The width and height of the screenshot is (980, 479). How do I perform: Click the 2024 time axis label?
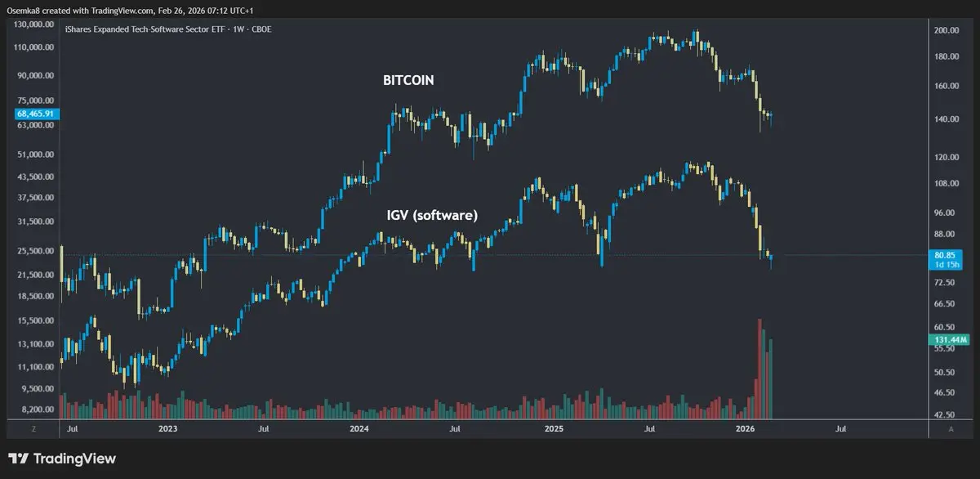(x=359, y=428)
